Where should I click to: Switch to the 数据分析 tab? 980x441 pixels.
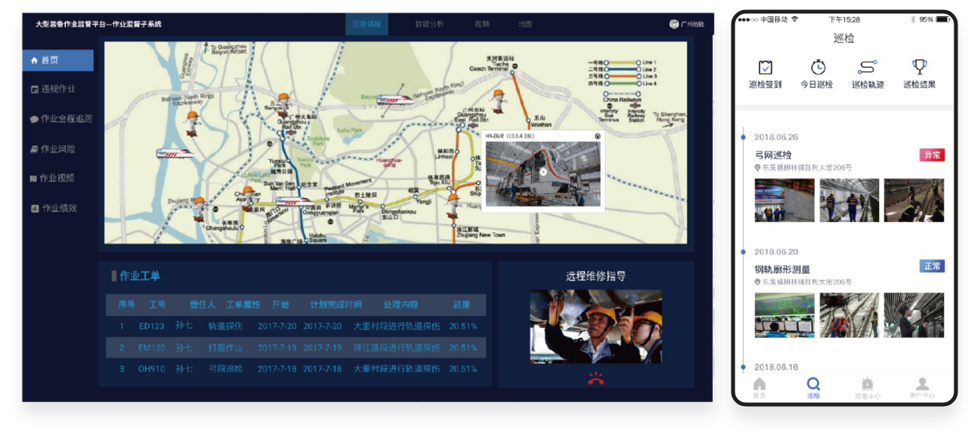click(x=429, y=24)
